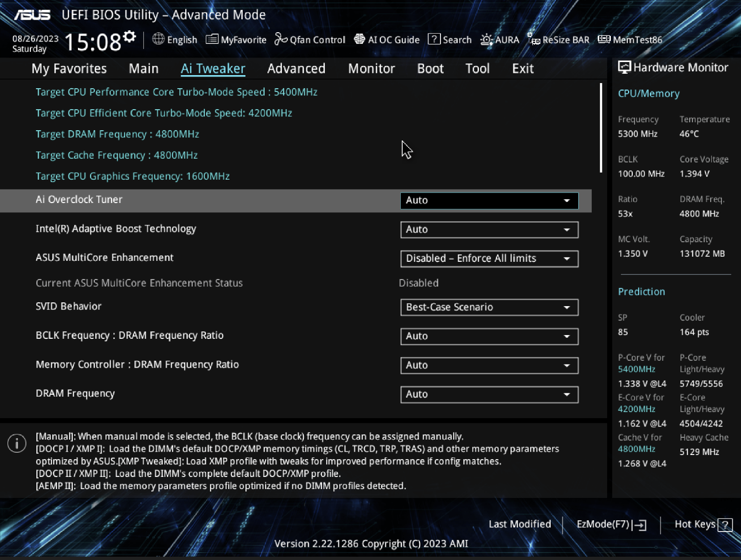Image resolution: width=741 pixels, height=560 pixels.
Task: Open Intel Adaptive Boost Technology dropdown
Action: (x=489, y=230)
